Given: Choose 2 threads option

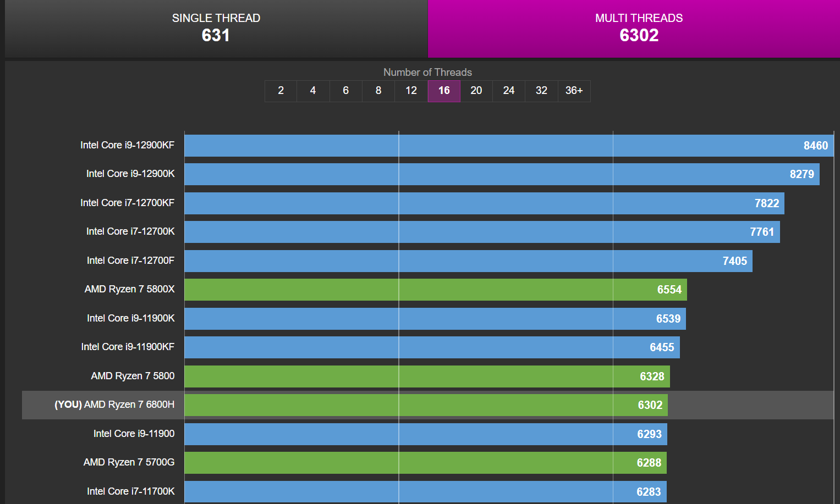Looking at the screenshot, I should tap(281, 91).
